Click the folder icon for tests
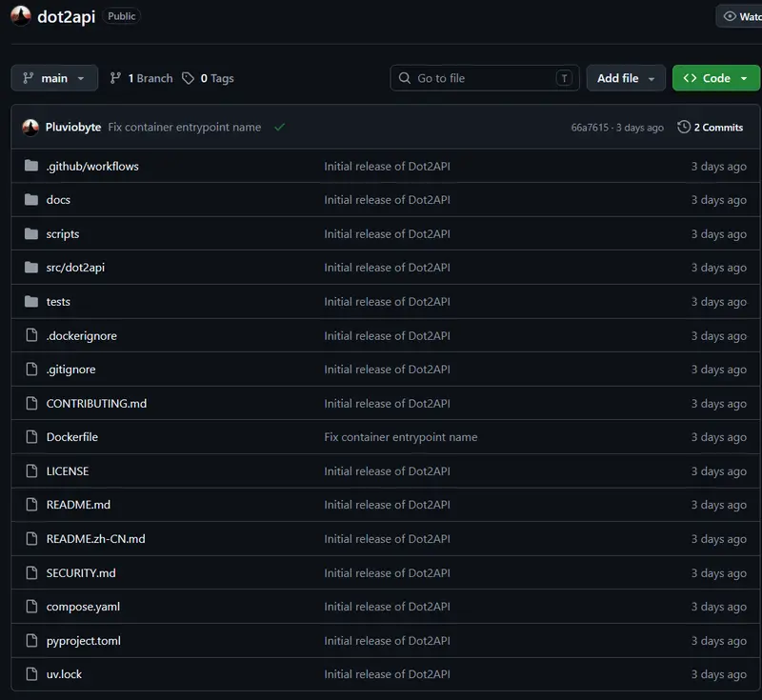Image resolution: width=762 pixels, height=700 pixels. [x=31, y=301]
